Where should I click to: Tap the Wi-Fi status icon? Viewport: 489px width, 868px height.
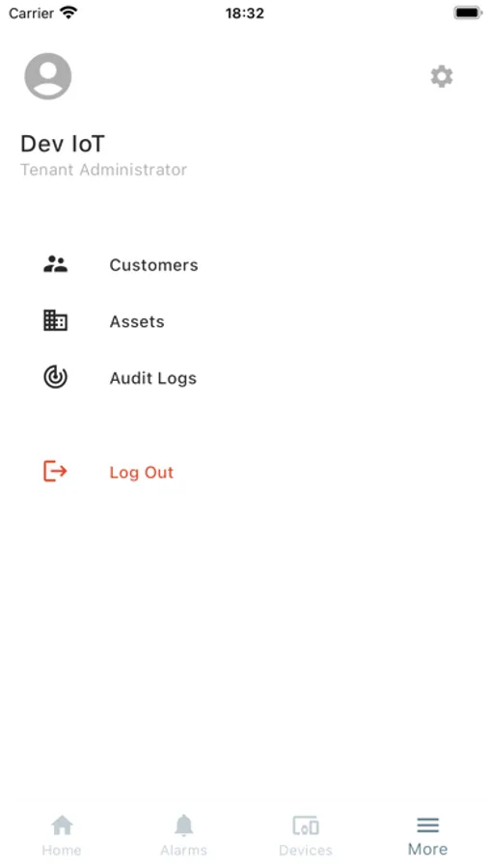pyautogui.click(x=68, y=13)
